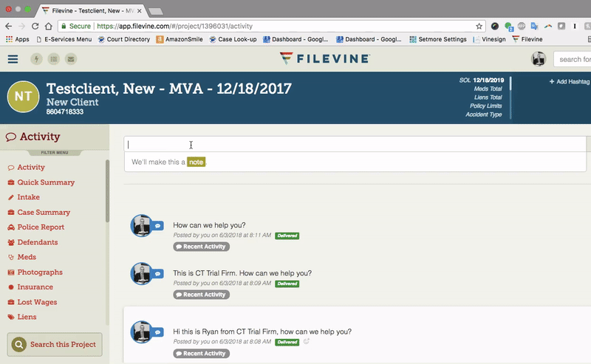
Task: Click the phone number 8604718333
Action: 65,112
